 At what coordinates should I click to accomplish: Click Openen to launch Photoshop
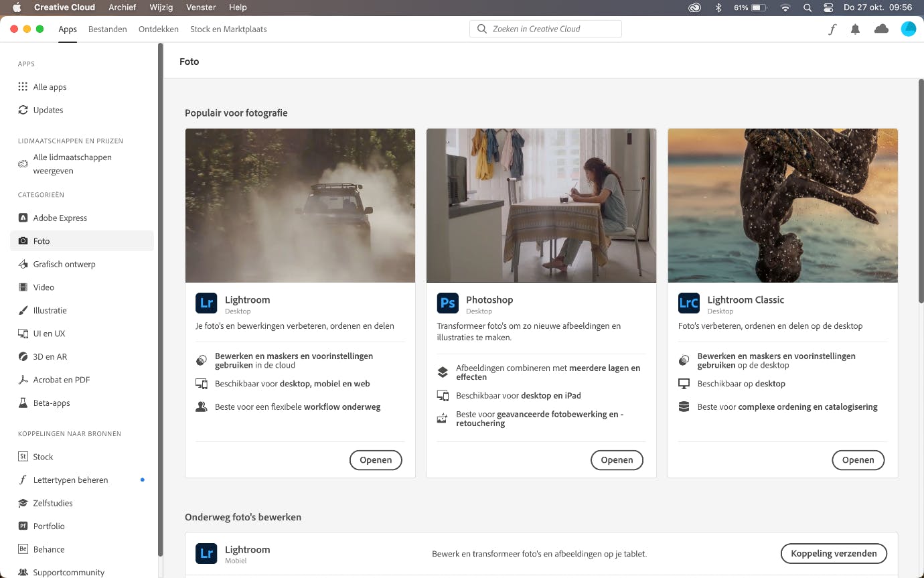(x=616, y=460)
